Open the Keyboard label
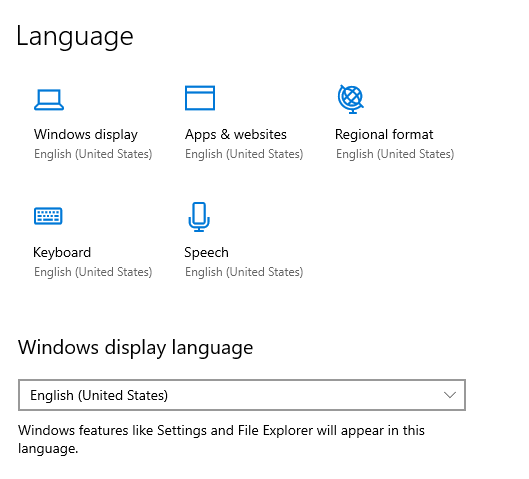The image size is (529, 479). (x=62, y=252)
